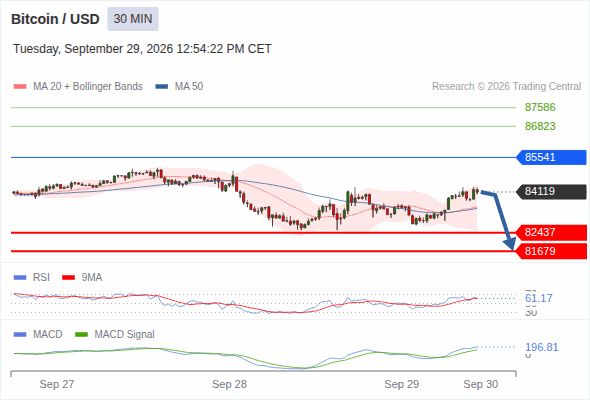
Task: Select the 84119 current price tag
Action: [551, 192]
